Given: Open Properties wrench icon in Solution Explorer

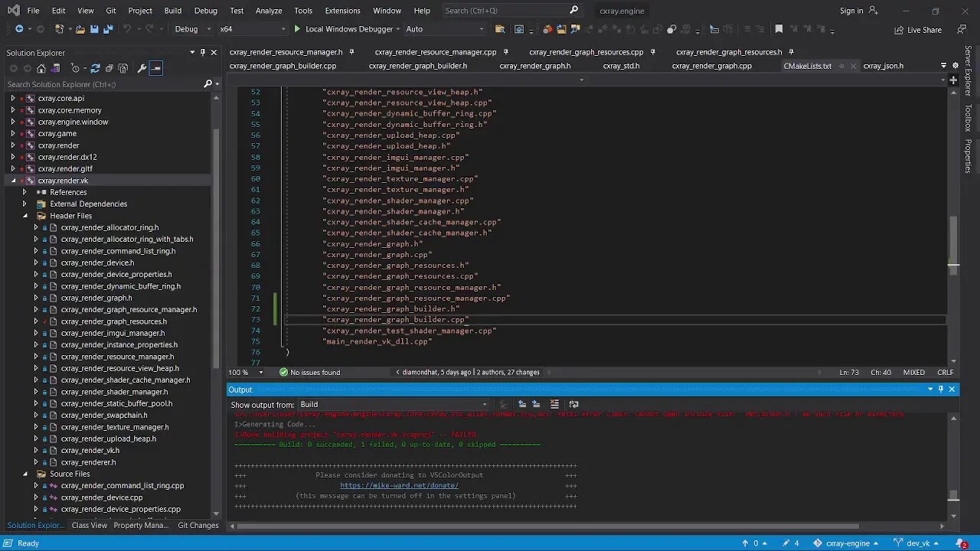Looking at the screenshot, I should coord(142,68).
